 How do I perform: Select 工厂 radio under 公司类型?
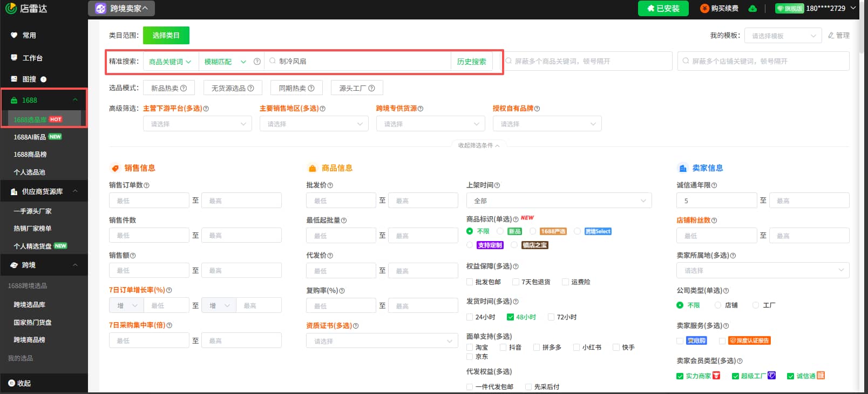click(x=756, y=305)
